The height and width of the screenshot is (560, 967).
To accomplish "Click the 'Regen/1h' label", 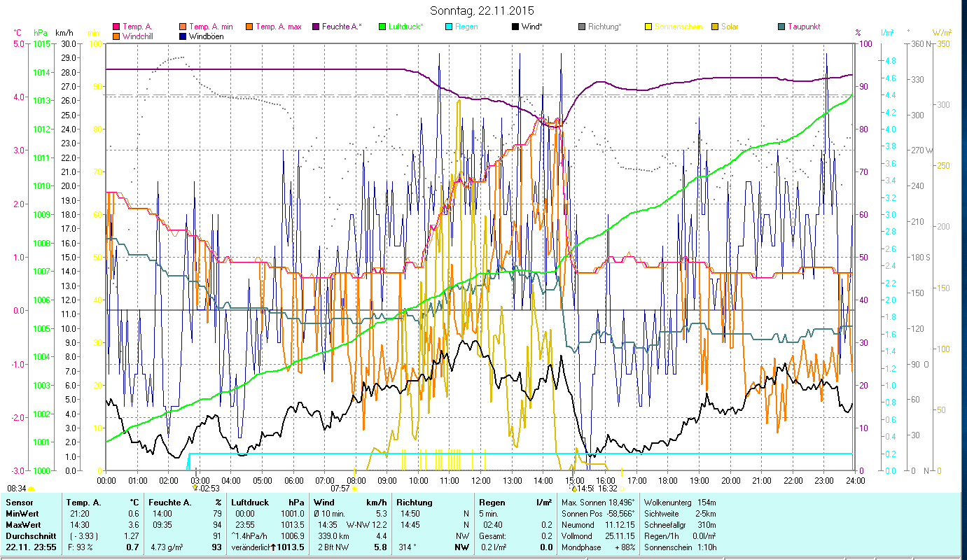I will tap(660, 536).
